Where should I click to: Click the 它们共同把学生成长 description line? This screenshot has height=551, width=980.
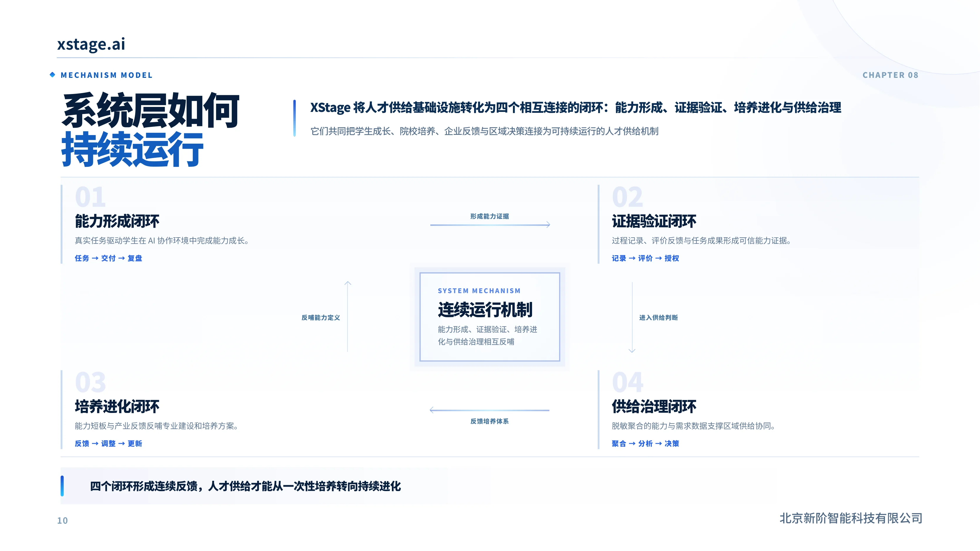[484, 131]
